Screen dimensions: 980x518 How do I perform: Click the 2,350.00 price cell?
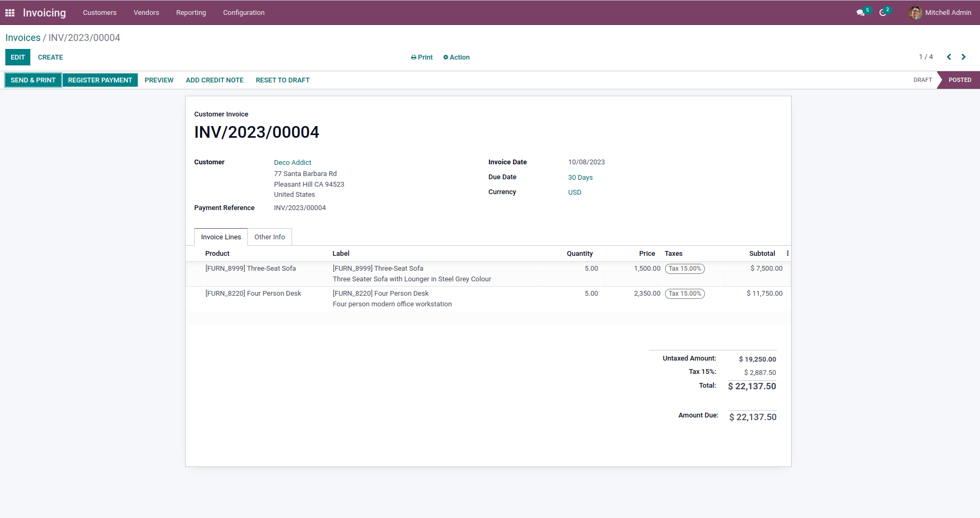(x=647, y=294)
